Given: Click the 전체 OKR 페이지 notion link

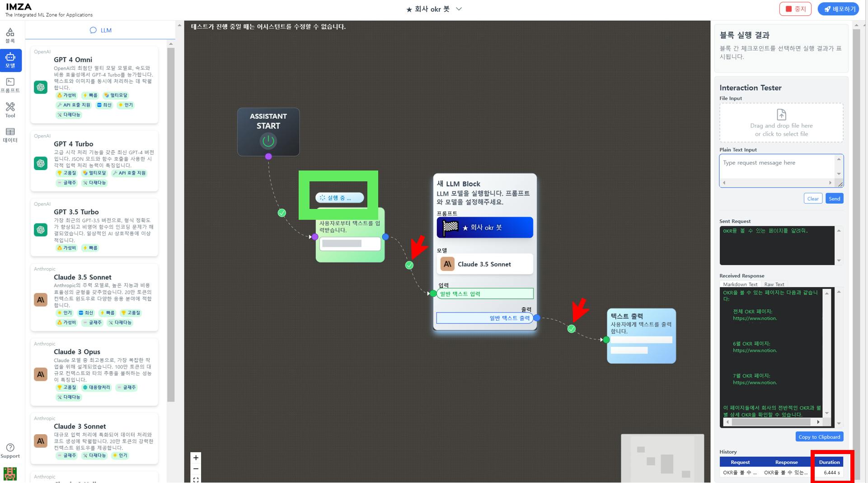Looking at the screenshot, I should pos(755,318).
